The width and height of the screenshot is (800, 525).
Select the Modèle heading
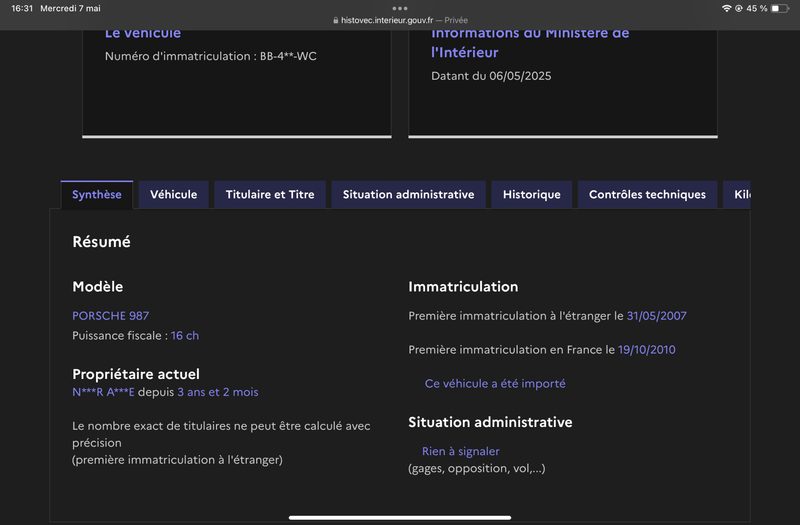[x=97, y=287]
